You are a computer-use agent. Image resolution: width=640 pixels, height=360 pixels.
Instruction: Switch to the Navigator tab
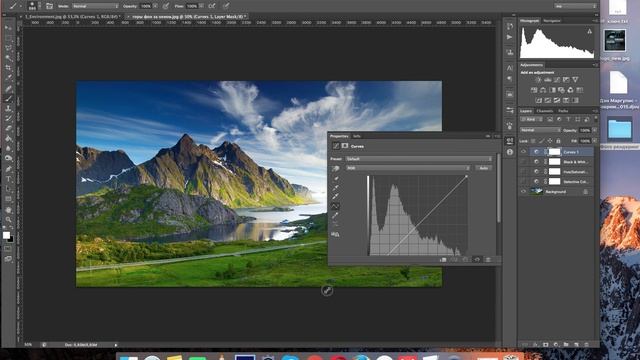coord(552,20)
